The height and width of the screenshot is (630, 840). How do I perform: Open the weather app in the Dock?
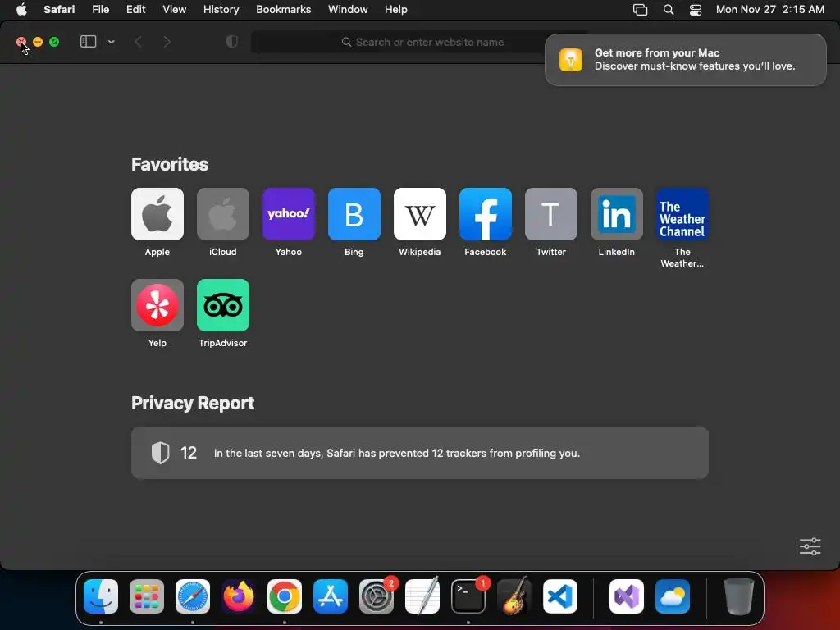(x=673, y=596)
